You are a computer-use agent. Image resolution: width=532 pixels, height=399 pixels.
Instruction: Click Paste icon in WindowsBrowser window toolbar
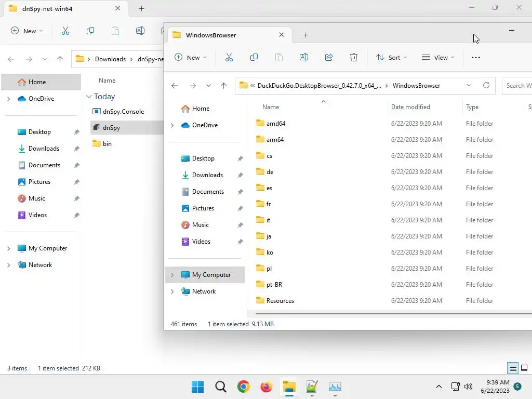(279, 57)
